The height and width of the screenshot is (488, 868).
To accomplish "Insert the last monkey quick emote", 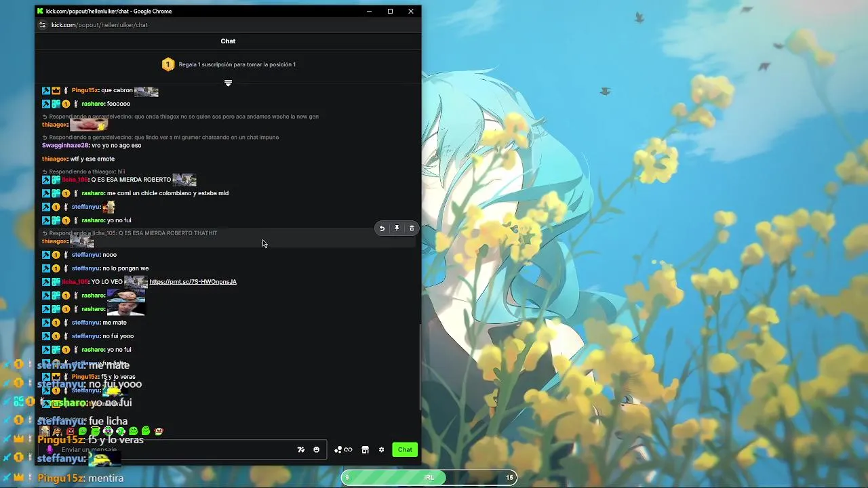I will click(159, 431).
